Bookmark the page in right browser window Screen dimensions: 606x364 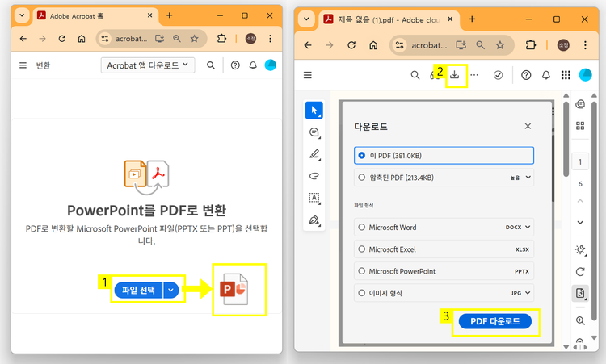pyautogui.click(x=500, y=45)
